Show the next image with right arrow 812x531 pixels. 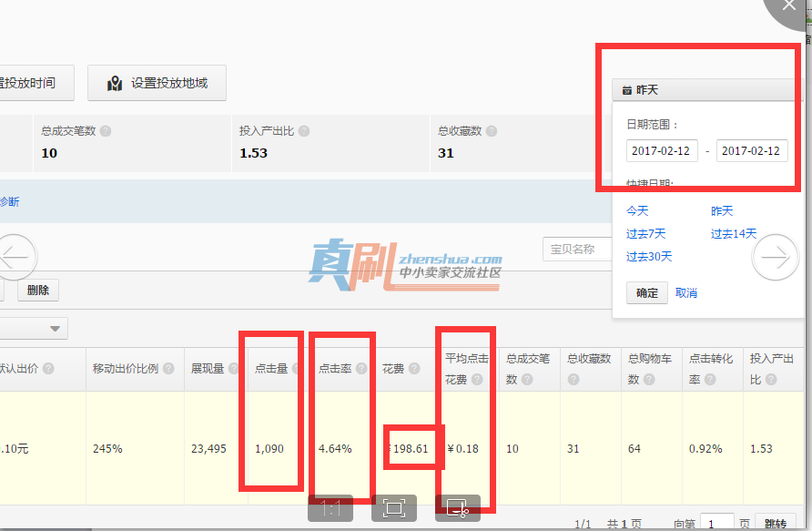point(776,257)
